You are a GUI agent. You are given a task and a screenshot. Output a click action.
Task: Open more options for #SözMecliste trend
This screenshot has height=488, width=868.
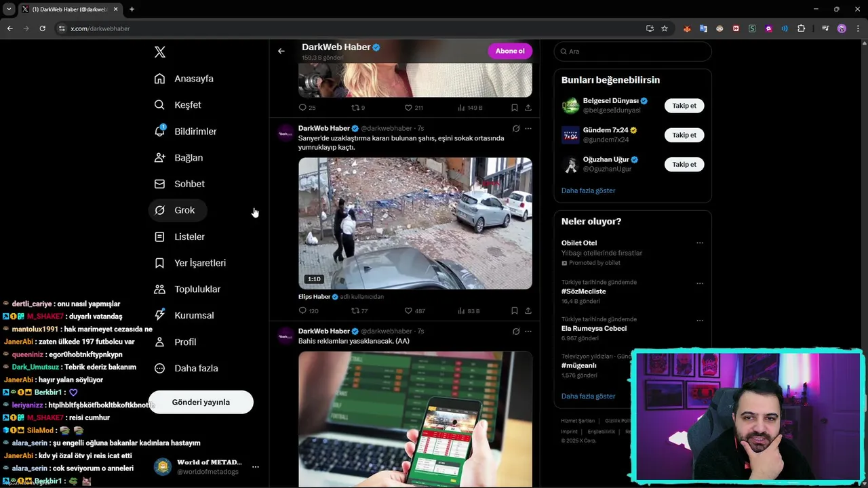[700, 283]
